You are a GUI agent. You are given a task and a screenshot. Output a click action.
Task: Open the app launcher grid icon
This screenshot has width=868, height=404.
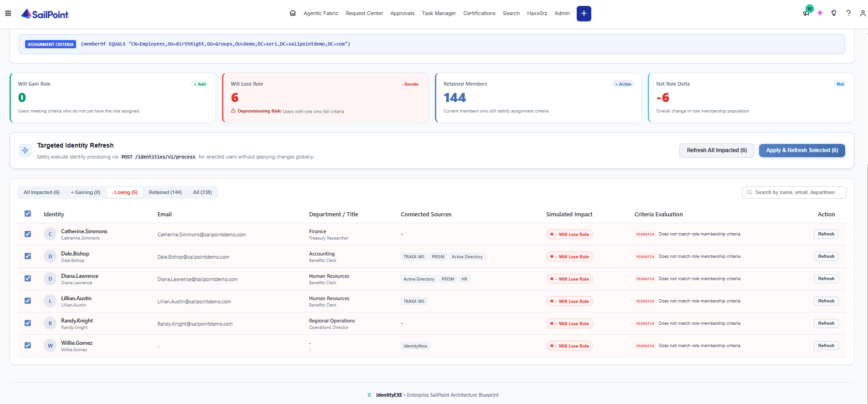click(x=8, y=13)
